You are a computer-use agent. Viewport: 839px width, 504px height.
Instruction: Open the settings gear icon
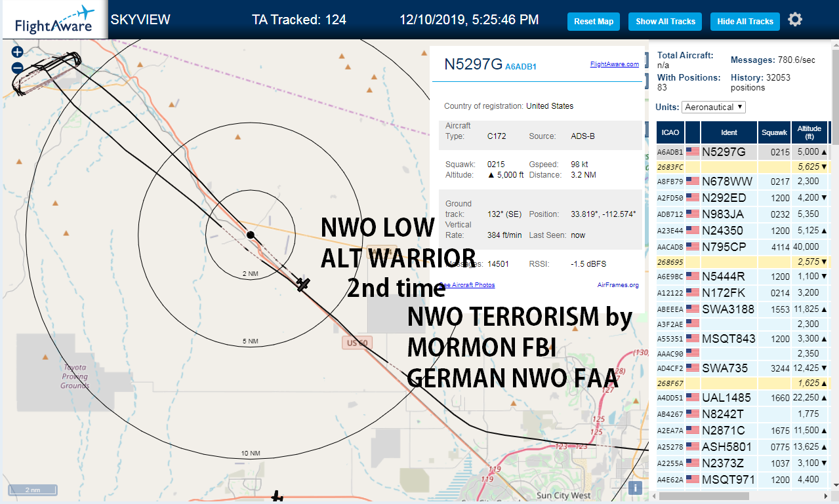click(x=794, y=20)
